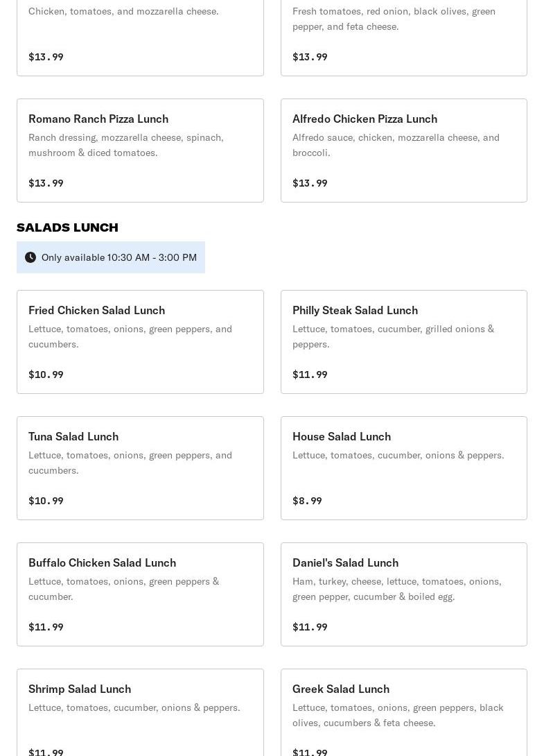
Task: Click the Philly Steak Salad $11.99 price
Action: coord(310,375)
